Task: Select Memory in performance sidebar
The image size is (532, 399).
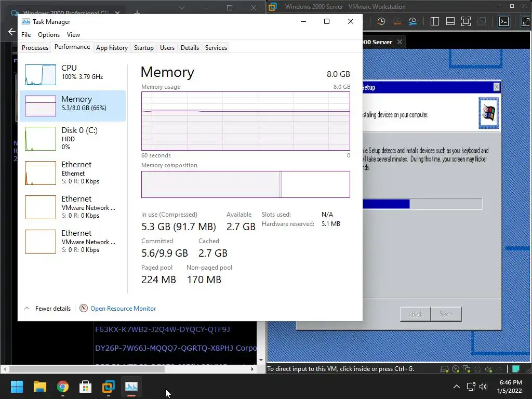Action: 73,106
